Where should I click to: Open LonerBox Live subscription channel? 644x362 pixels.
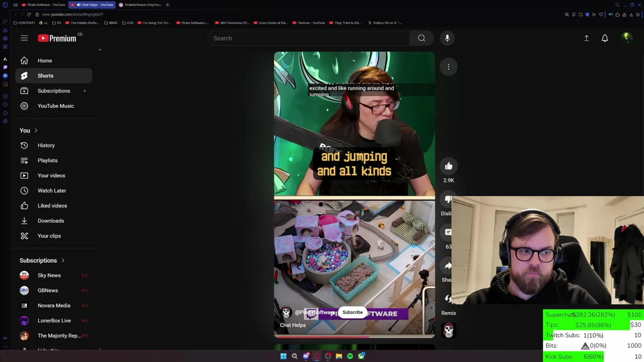click(54, 321)
